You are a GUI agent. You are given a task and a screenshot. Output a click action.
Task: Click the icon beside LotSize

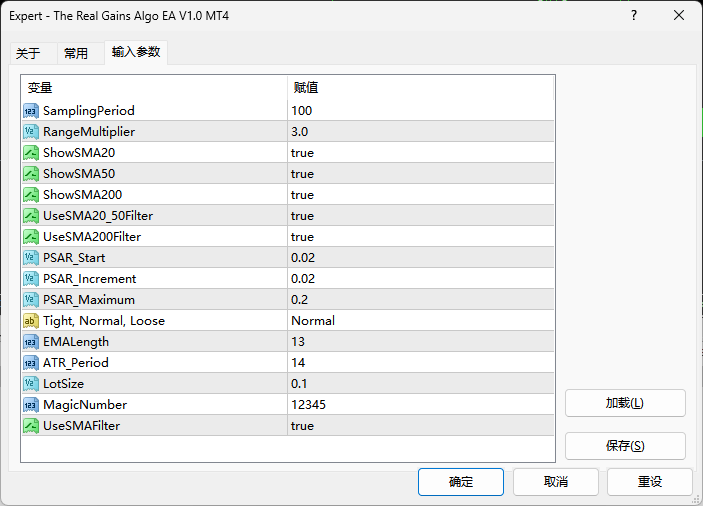click(x=30, y=383)
